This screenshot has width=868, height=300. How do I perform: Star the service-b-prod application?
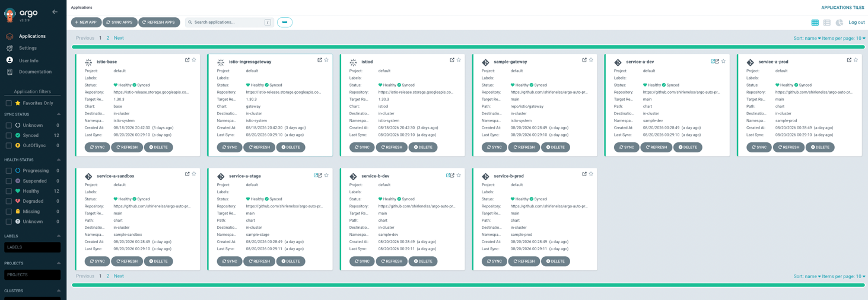point(591,174)
